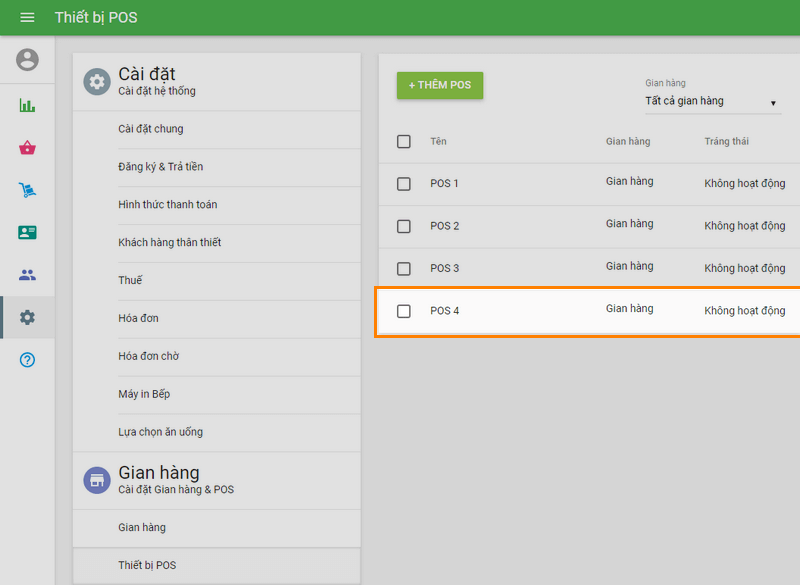Viewport: 800px width, 585px height.
Task: Toggle the select-all checkbox in table header
Action: pos(404,142)
